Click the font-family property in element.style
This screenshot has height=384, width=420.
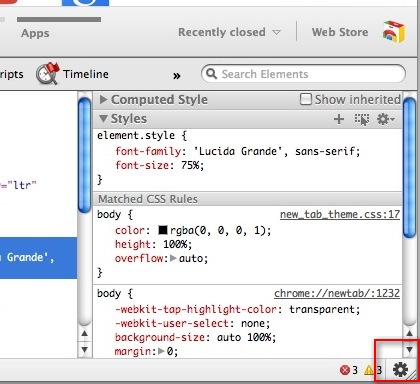click(x=148, y=151)
